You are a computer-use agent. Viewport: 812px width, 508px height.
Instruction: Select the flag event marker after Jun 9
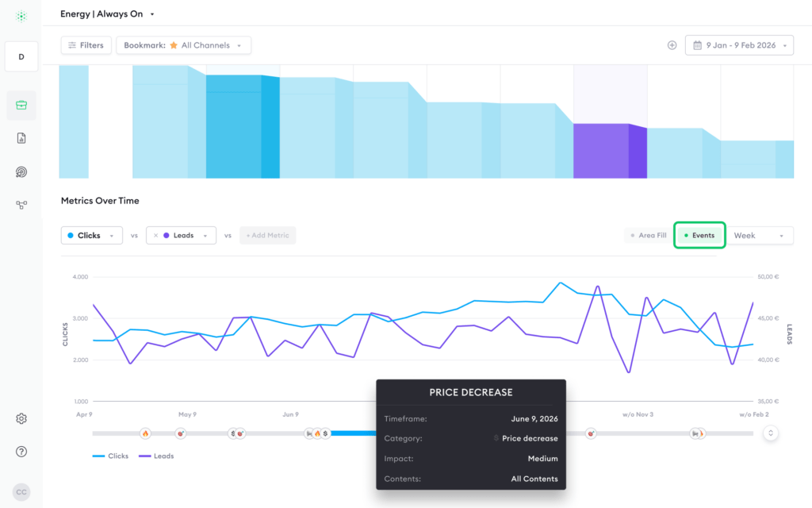(x=309, y=433)
